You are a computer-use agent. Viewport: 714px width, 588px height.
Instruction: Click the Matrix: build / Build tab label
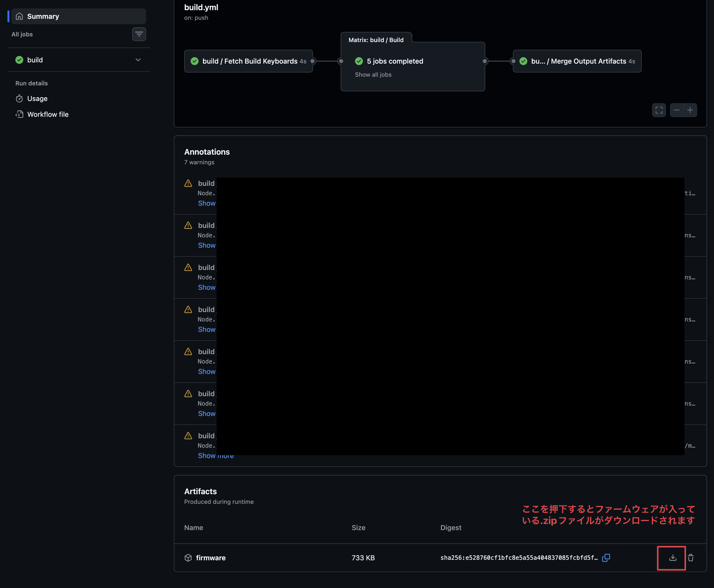point(376,40)
